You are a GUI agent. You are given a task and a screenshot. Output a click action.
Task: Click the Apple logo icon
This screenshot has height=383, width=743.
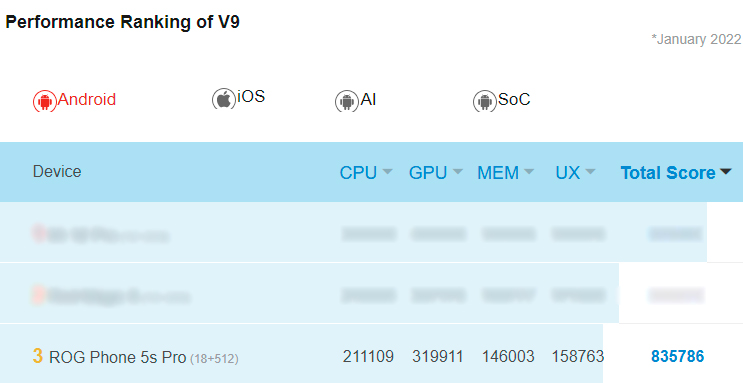pos(224,99)
